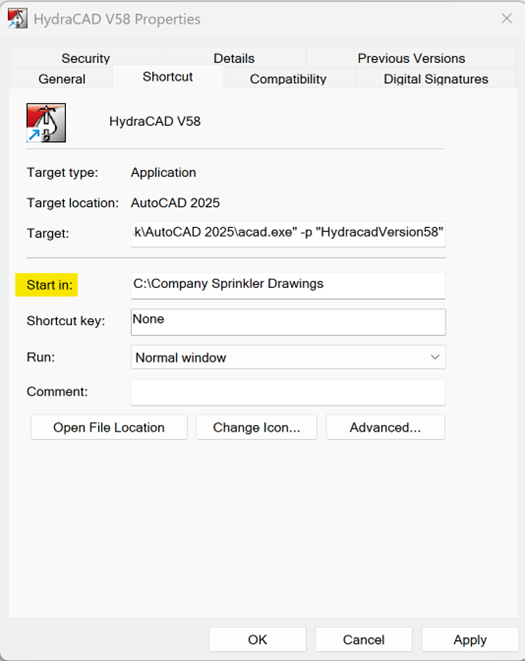This screenshot has height=661, width=525.
Task: Click into the Target path field
Action: pyautogui.click(x=288, y=234)
